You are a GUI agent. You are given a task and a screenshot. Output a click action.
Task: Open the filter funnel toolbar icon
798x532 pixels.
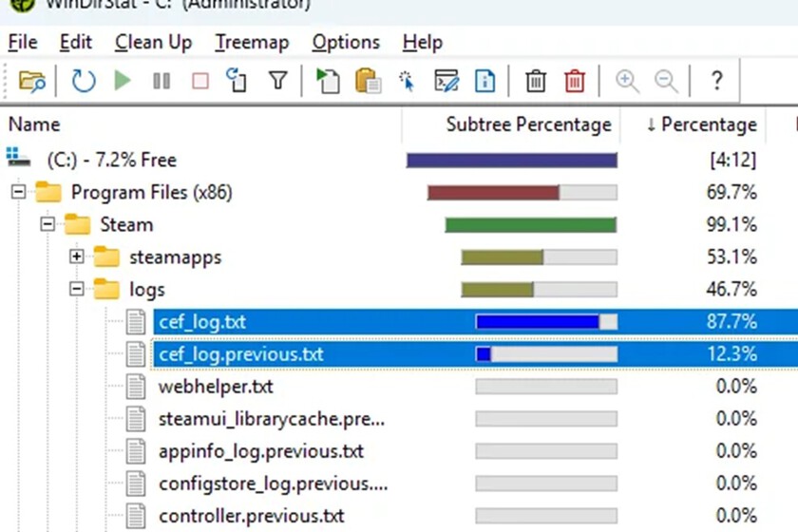[x=277, y=81]
